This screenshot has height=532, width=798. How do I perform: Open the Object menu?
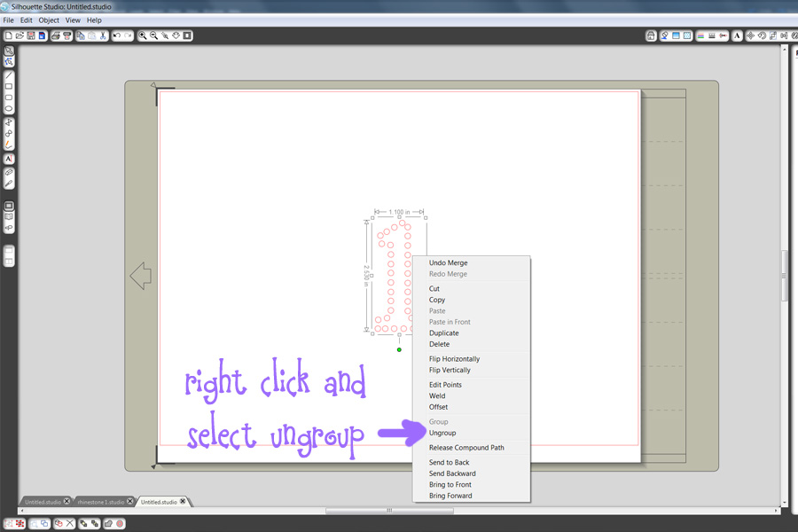(49, 20)
